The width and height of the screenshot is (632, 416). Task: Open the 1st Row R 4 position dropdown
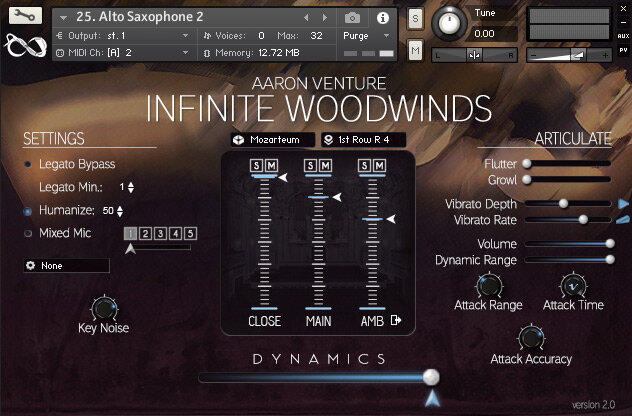point(363,140)
